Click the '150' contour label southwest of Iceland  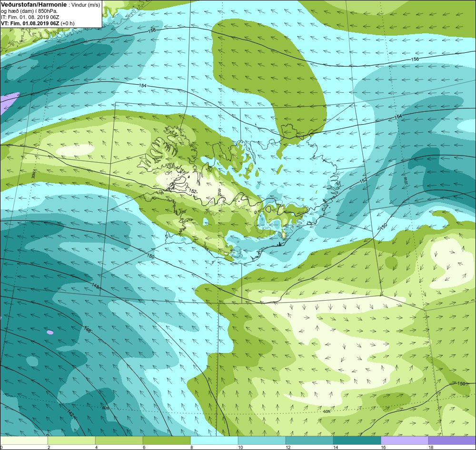[x=150, y=256]
